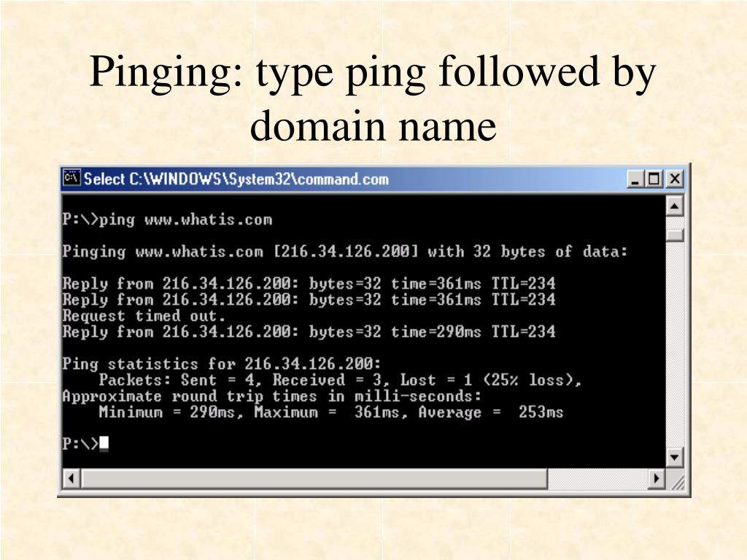Maximize the command.com window

(654, 179)
